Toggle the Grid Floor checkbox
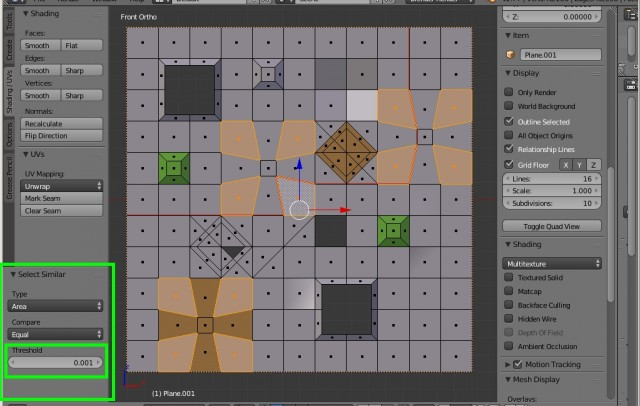 pyautogui.click(x=509, y=164)
